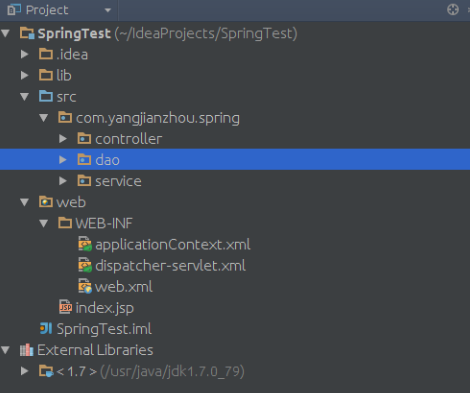470x393 pixels.
Task: Select the External Libraries node label
Action: pyautogui.click(x=95, y=350)
